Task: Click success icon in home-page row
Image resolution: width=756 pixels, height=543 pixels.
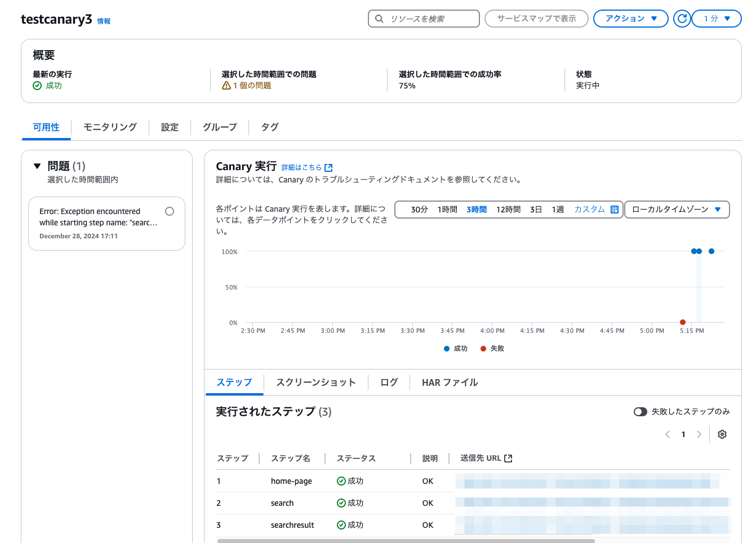Action: [x=341, y=481]
